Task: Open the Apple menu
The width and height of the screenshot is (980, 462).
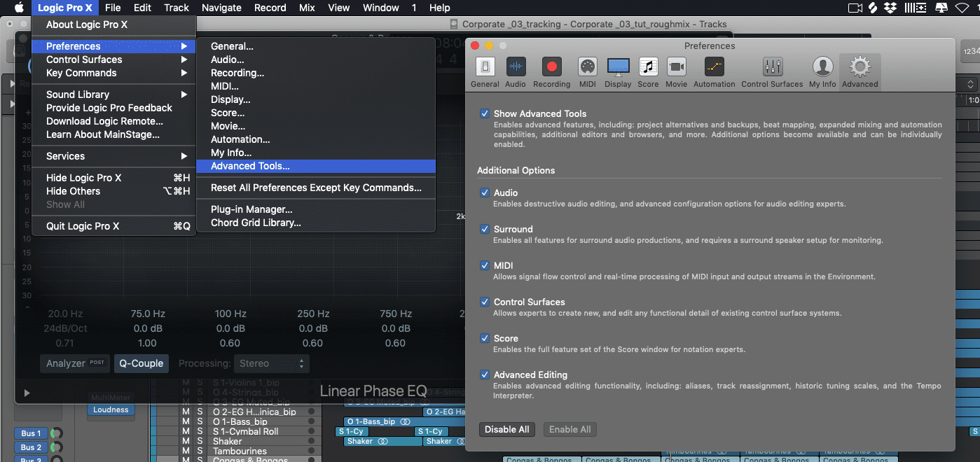Action: click(x=19, y=8)
